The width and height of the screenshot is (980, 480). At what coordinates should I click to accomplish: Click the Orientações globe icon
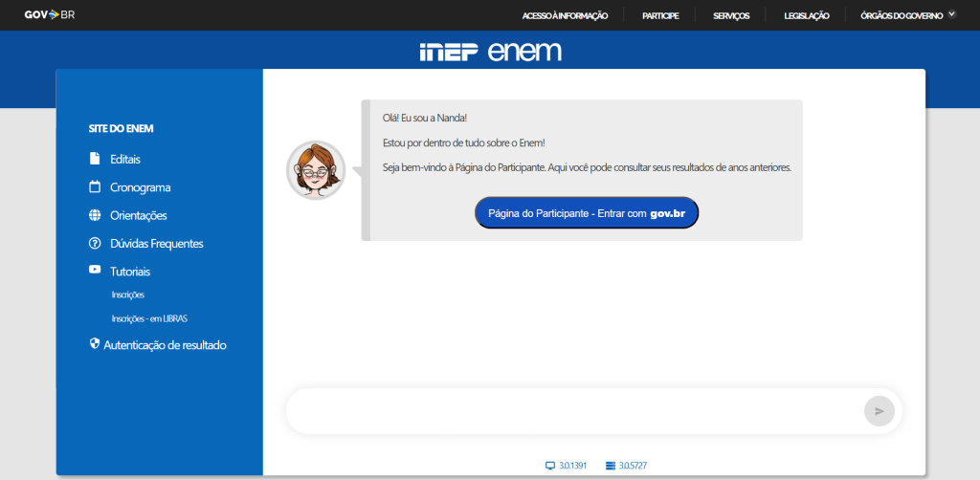[x=95, y=215]
